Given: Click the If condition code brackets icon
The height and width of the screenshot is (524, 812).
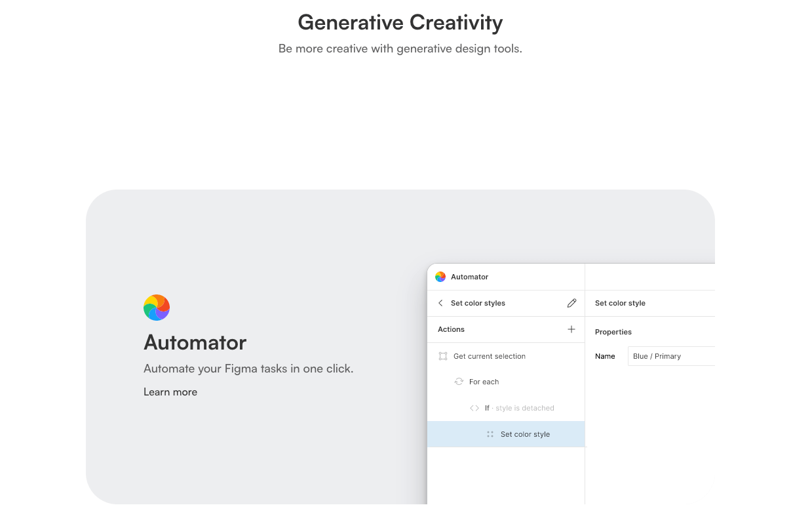Looking at the screenshot, I should 474,408.
